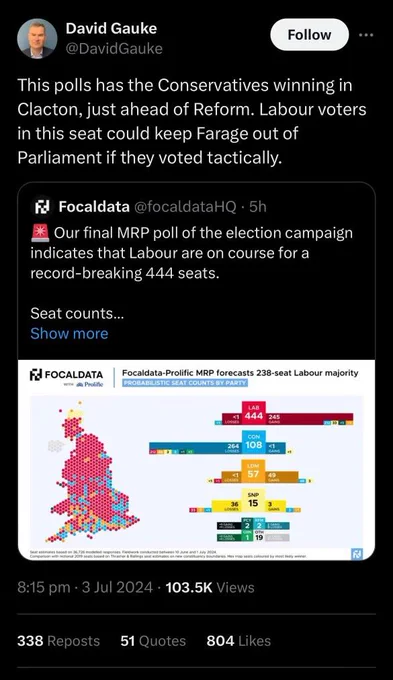This screenshot has width=393, height=680.
Task: Click the 8:15 pm 3 Jul 2024 timestamp
Action: tap(85, 588)
